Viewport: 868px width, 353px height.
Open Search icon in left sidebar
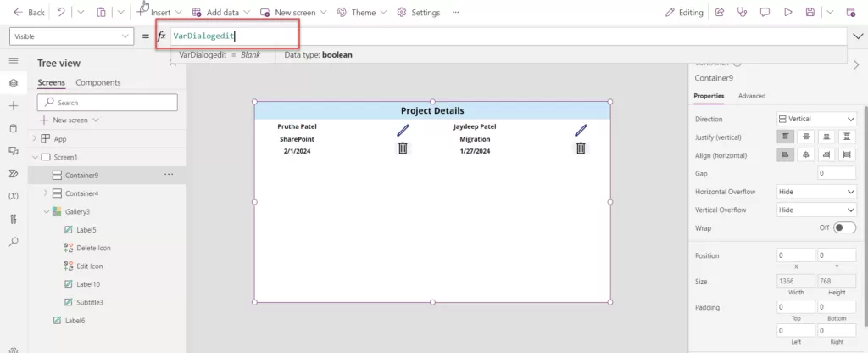click(x=13, y=242)
